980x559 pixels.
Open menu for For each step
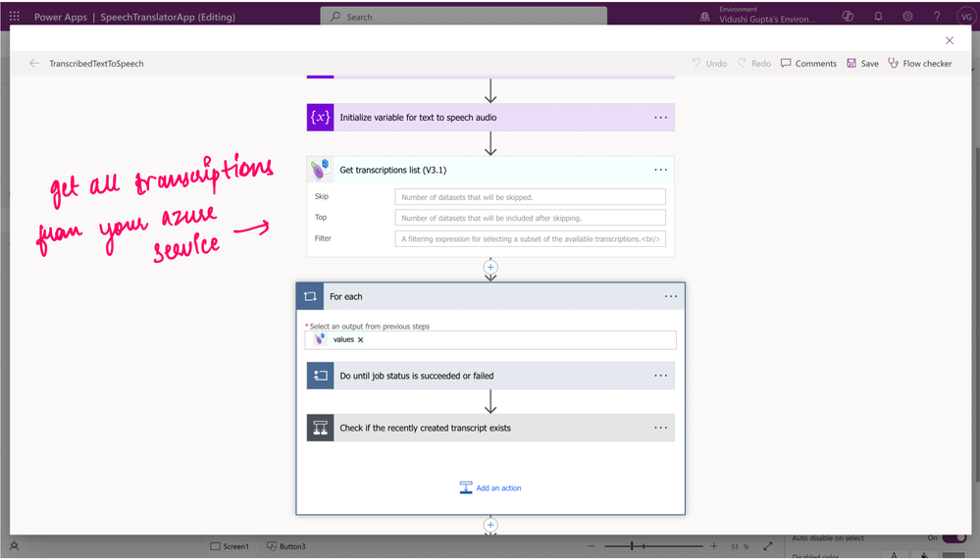(671, 297)
